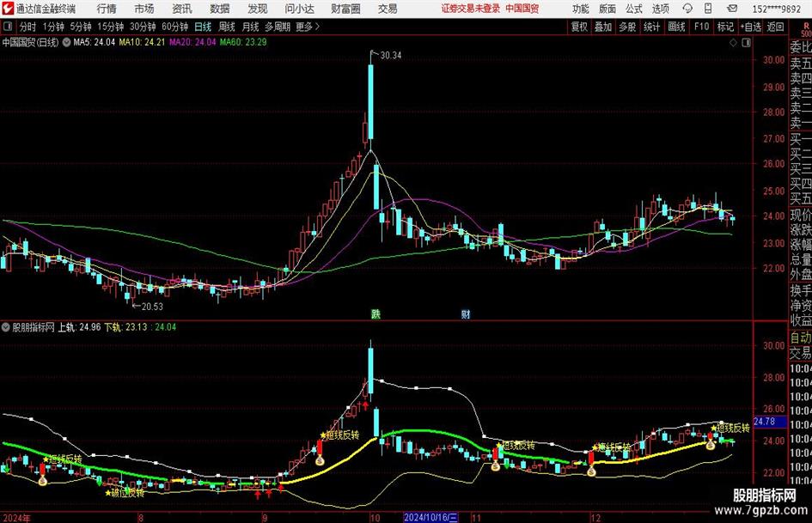Switch to 分时 chart period

coord(28,27)
